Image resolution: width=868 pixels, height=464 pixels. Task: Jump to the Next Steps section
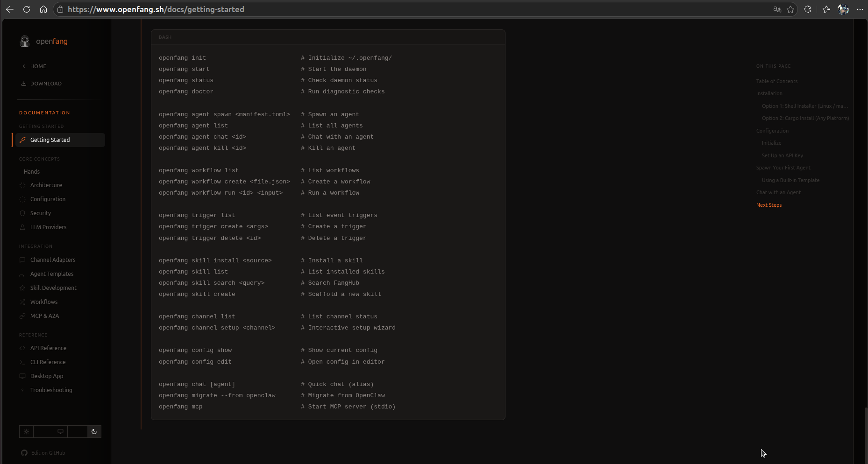tap(769, 205)
